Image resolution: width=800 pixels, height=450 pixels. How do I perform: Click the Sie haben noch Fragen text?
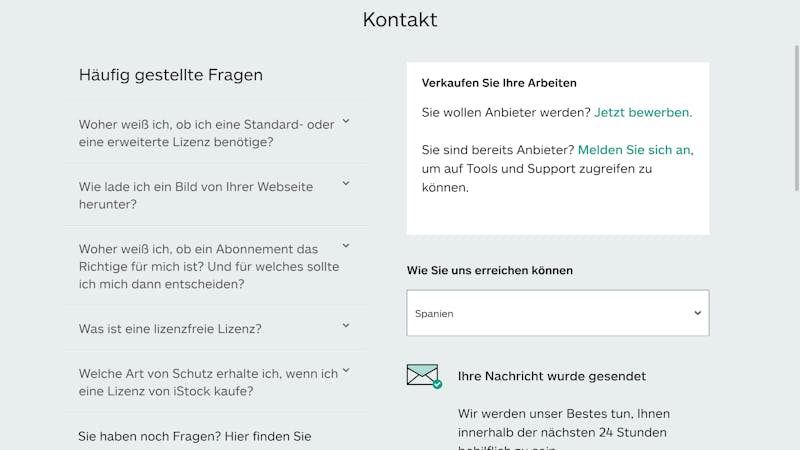(194, 437)
